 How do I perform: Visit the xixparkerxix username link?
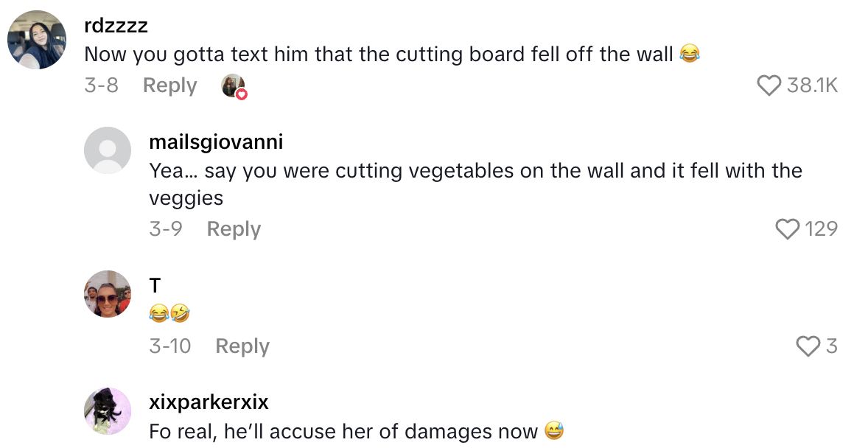[209, 402]
